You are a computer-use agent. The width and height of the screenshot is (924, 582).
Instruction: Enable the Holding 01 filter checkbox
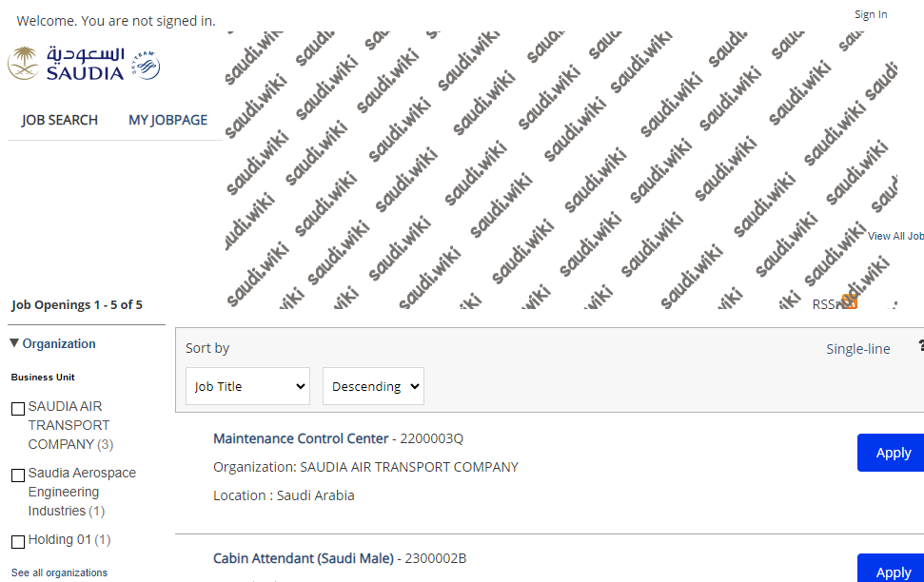(18, 542)
